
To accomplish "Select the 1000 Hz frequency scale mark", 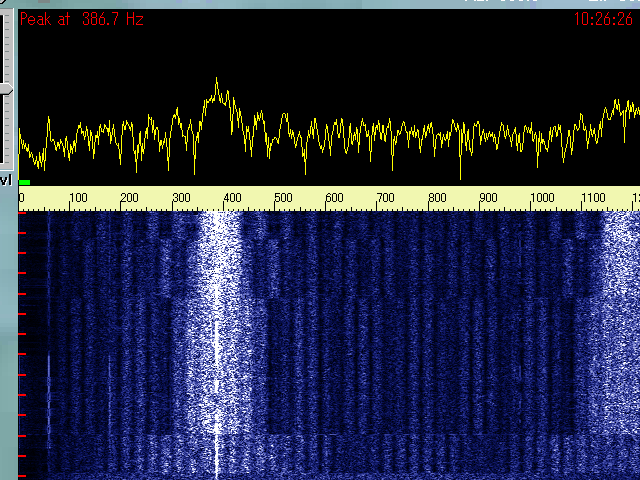I will point(541,198).
